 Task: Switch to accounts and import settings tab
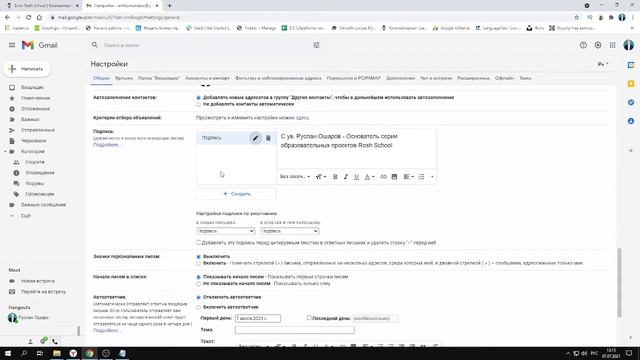(x=207, y=78)
